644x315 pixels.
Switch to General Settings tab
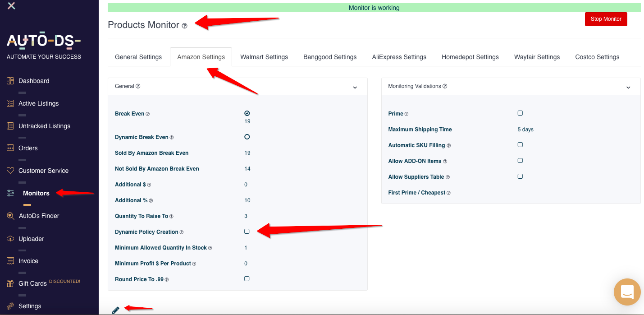point(138,57)
